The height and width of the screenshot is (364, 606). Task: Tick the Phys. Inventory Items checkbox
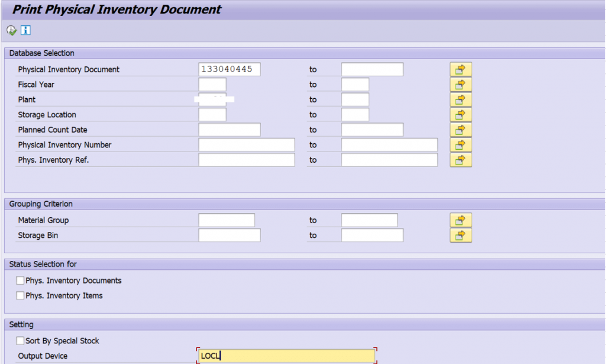20,295
